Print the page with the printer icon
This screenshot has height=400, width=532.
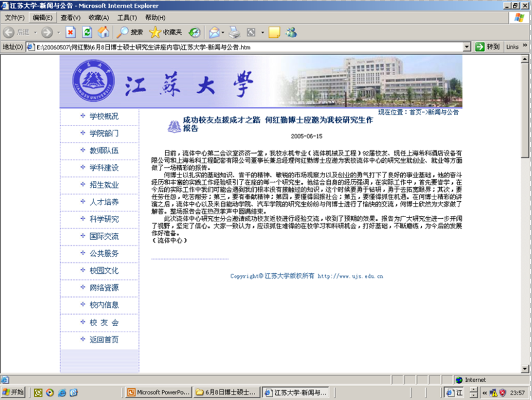(x=235, y=32)
